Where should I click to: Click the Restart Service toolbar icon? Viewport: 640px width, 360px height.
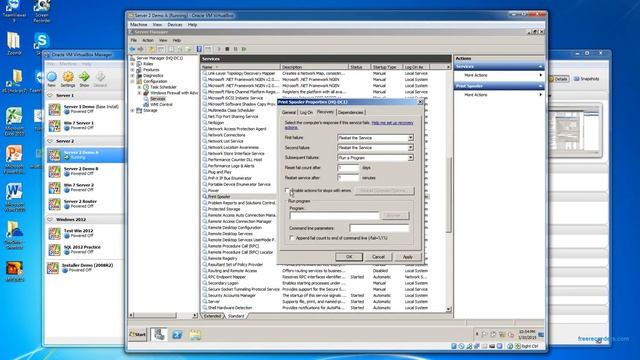pyautogui.click(x=244, y=49)
